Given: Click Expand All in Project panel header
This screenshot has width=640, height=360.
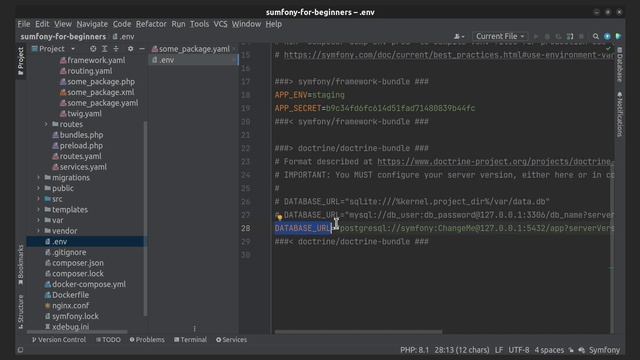Looking at the screenshot, I should click(105, 49).
